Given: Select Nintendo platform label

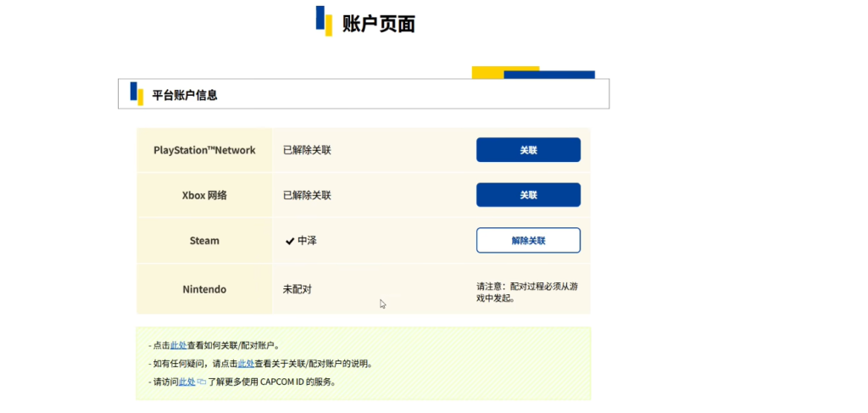Looking at the screenshot, I should pos(204,289).
